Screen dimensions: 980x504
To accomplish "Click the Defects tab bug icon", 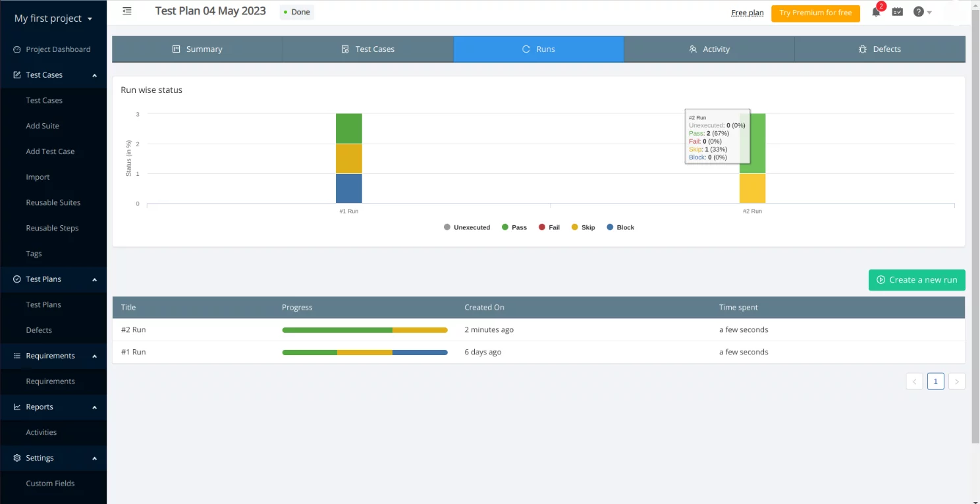I will click(862, 49).
